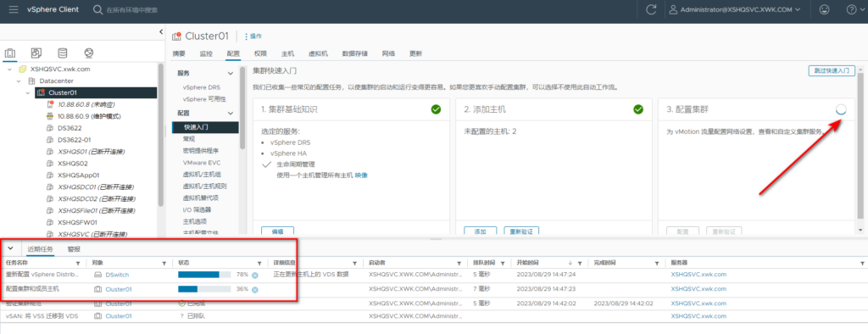
Task: Select XSHQSFW01 in the inventory tree
Action: [x=77, y=222]
